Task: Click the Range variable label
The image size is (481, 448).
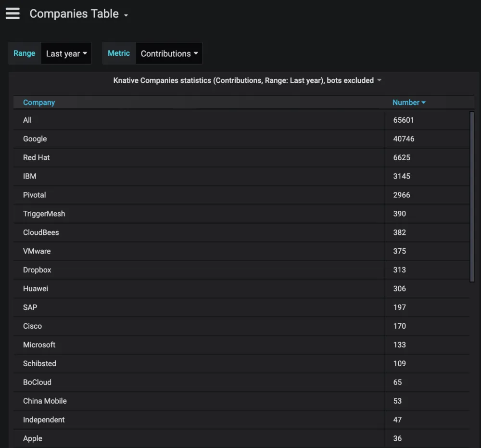Action: coord(24,53)
